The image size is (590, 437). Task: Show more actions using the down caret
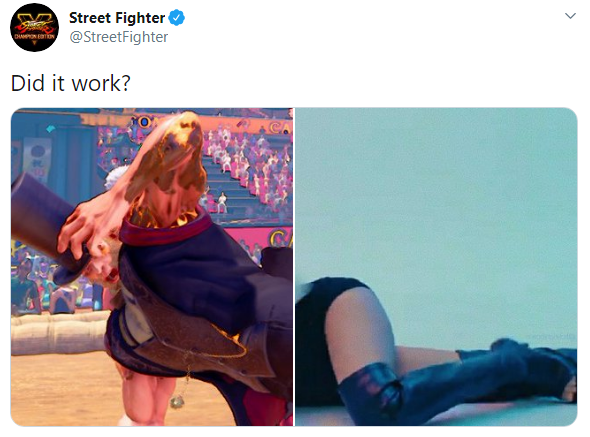point(570,16)
